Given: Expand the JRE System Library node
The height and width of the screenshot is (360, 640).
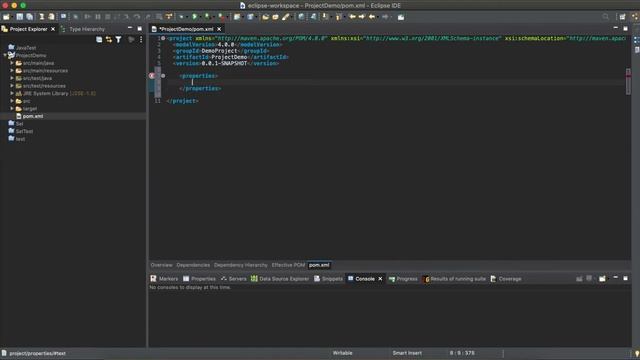Looking at the screenshot, I should (12, 93).
